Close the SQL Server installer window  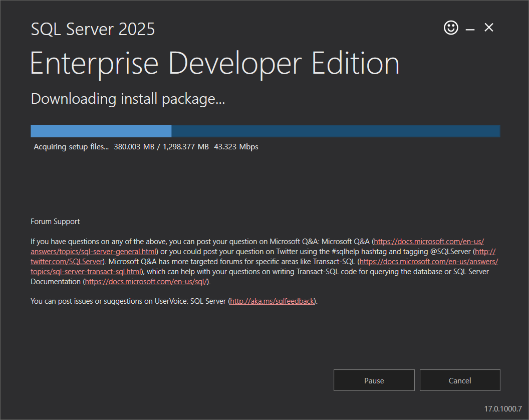[489, 28]
